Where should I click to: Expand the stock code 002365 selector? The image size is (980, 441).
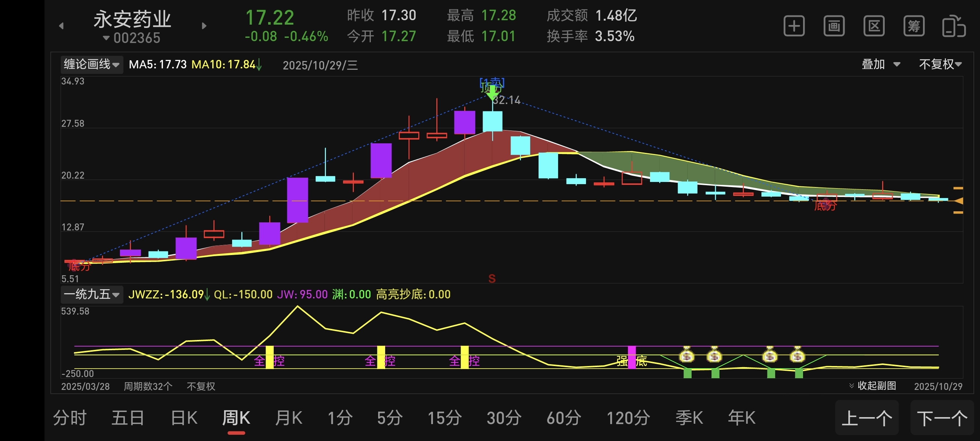131,38
